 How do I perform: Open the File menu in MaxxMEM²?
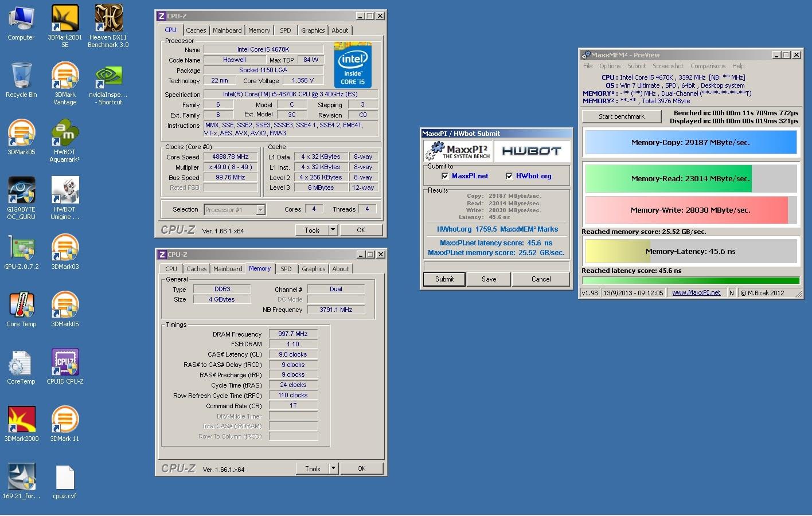tap(588, 66)
